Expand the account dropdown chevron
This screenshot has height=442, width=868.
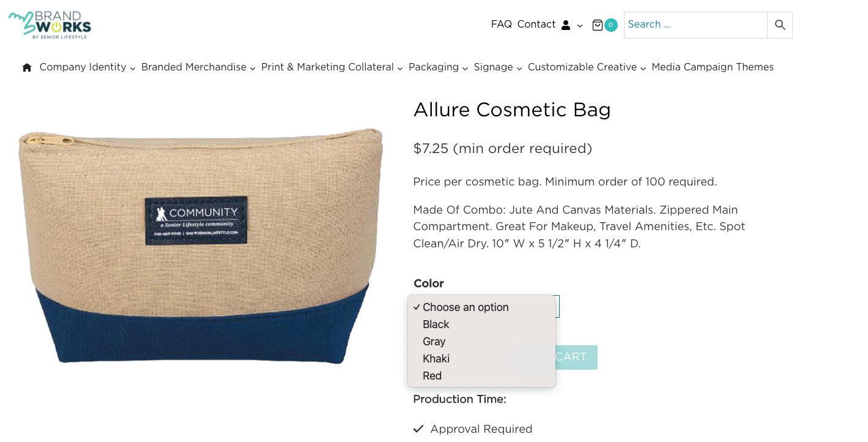tap(580, 26)
